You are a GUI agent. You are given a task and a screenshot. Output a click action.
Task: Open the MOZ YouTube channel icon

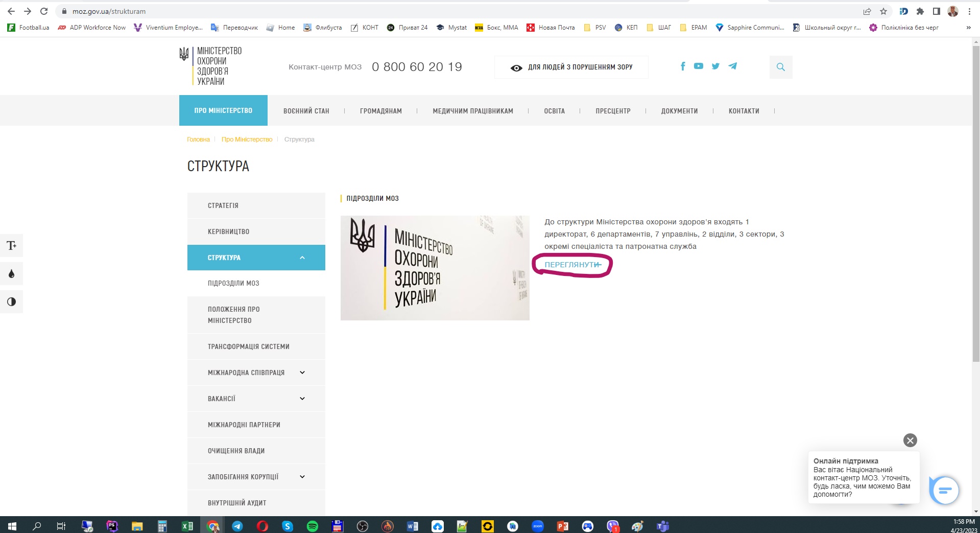699,66
